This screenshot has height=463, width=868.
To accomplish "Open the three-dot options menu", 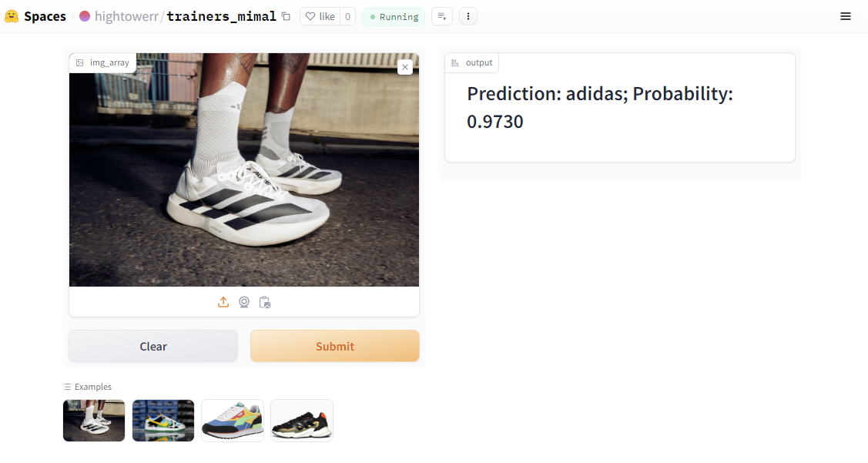I will 468,17.
